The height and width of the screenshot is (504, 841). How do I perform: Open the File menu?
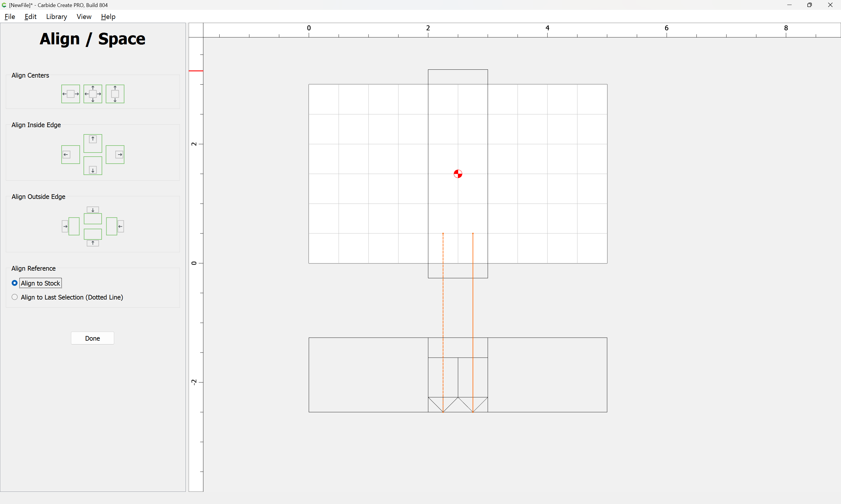coord(10,17)
